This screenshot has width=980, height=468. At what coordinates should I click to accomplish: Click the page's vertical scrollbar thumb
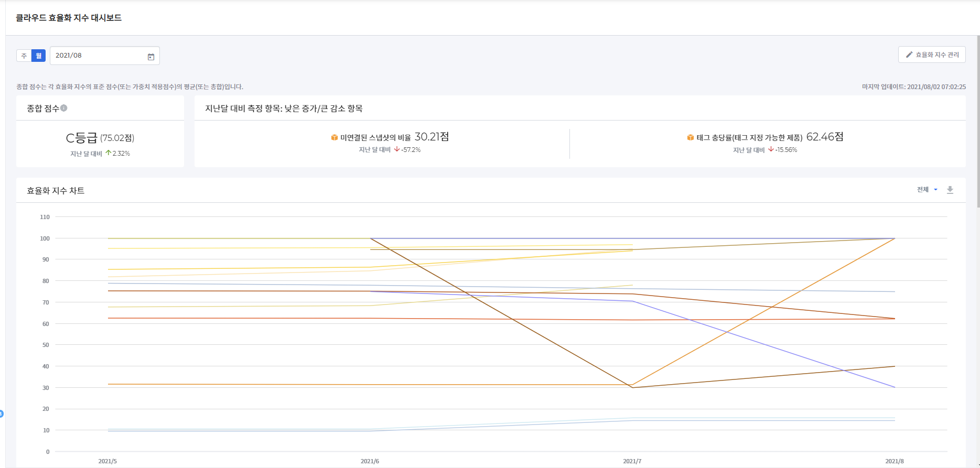click(x=977, y=121)
